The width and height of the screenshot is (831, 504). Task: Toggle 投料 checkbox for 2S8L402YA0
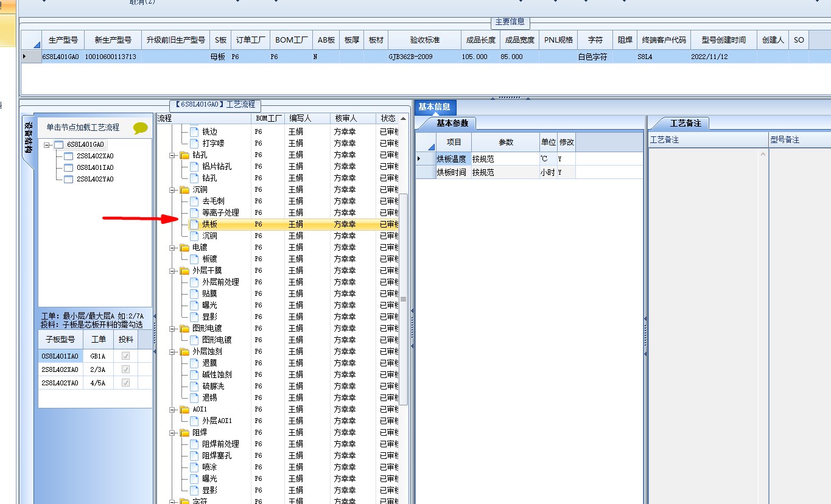click(126, 382)
